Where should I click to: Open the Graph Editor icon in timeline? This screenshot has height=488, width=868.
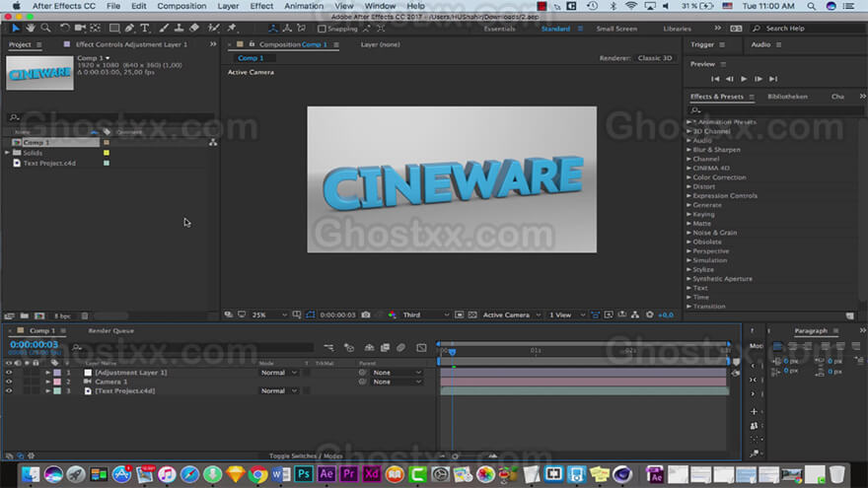click(x=421, y=347)
